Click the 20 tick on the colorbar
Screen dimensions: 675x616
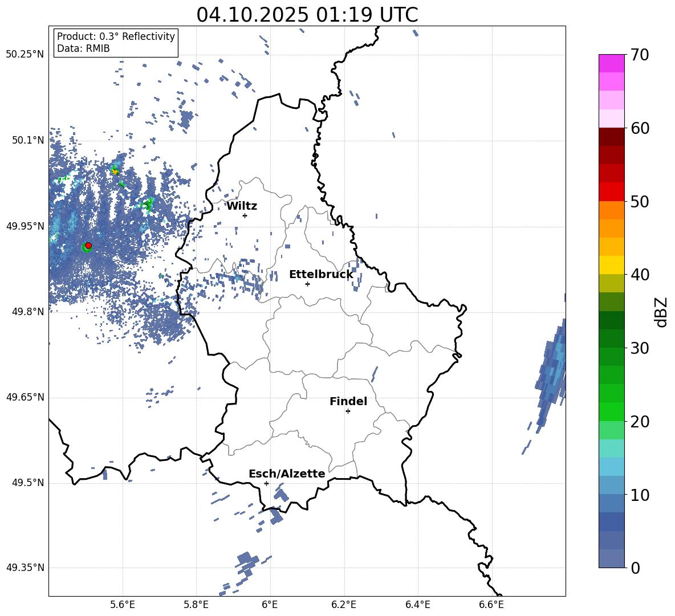640,422
